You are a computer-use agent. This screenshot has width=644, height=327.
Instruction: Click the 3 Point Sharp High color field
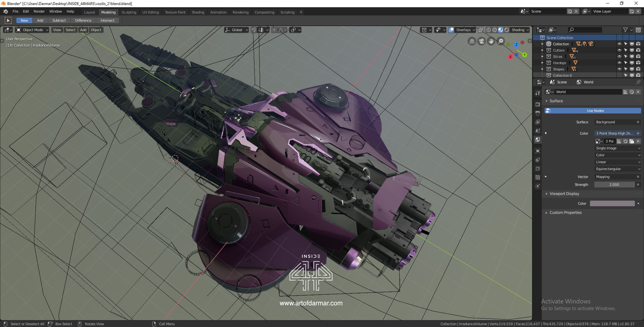coord(618,133)
